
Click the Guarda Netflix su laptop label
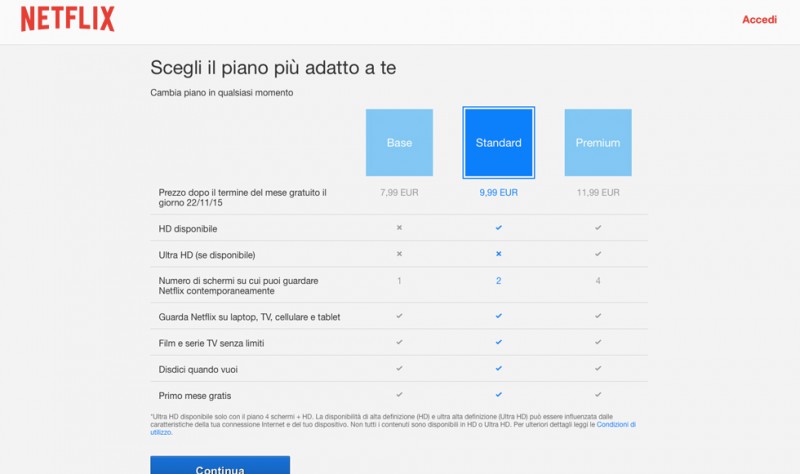[249, 317]
